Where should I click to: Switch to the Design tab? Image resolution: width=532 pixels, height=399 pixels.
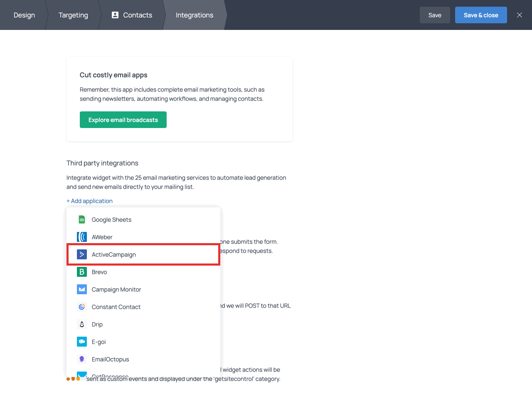pos(24,15)
